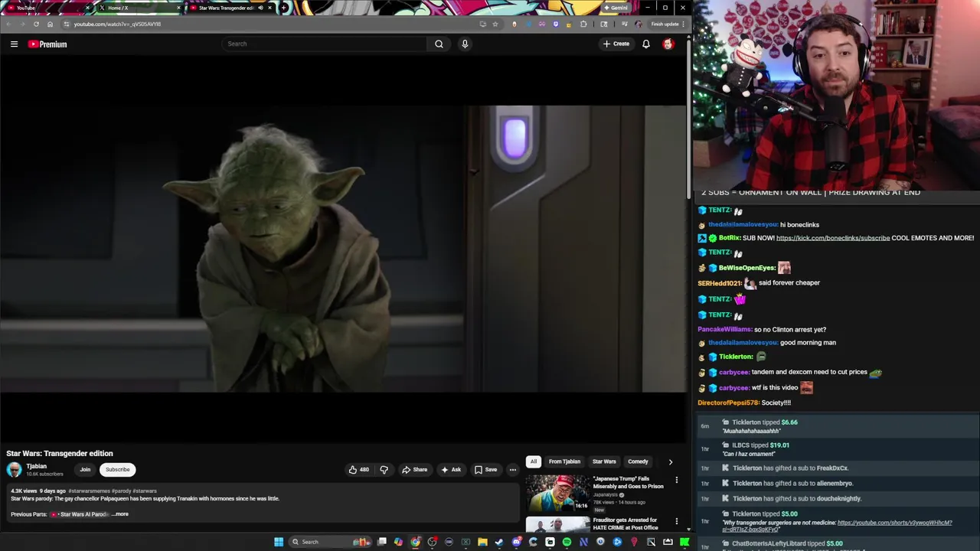Click into the YouTube search box
Screen dimensions: 980x551
coord(325,44)
